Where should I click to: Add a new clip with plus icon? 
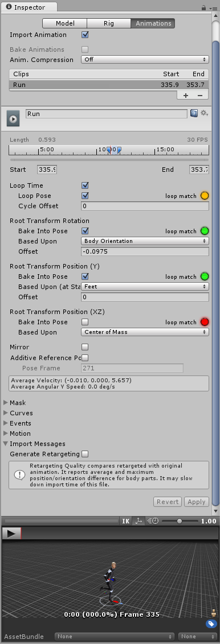186,95
